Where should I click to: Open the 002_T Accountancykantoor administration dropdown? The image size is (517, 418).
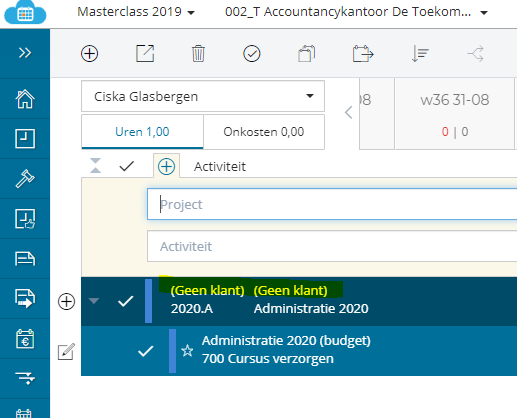coord(356,12)
